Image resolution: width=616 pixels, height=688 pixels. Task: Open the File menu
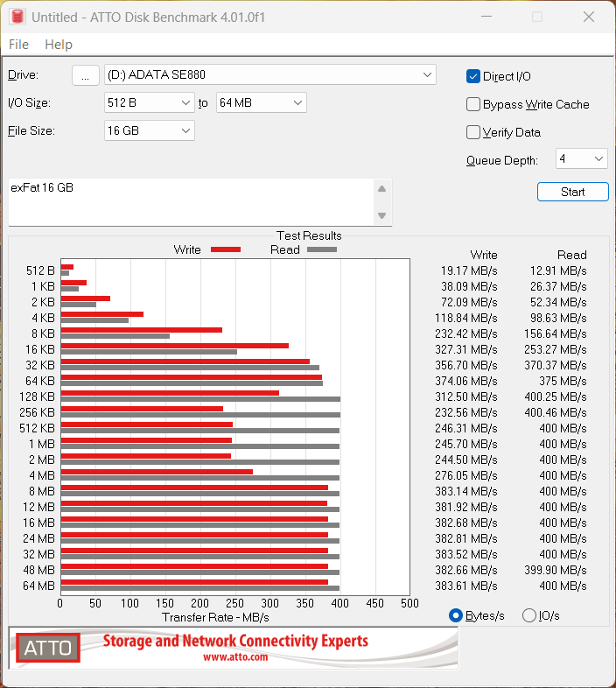[19, 45]
